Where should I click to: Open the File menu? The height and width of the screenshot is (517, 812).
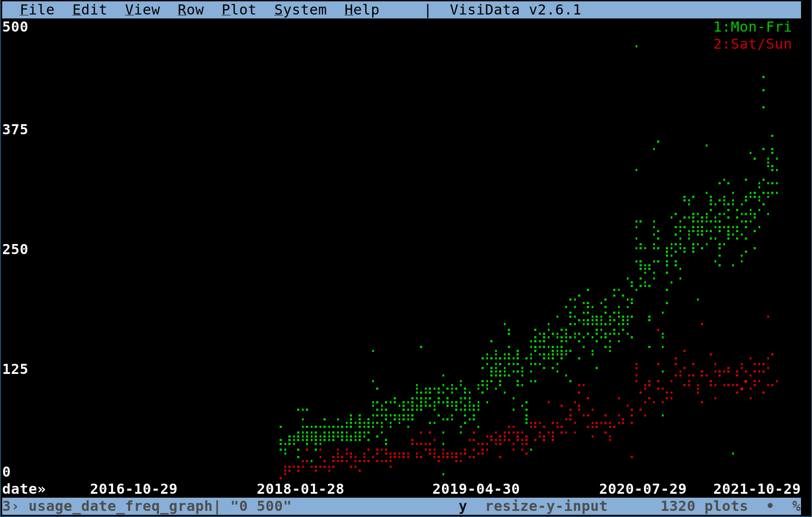click(x=37, y=10)
